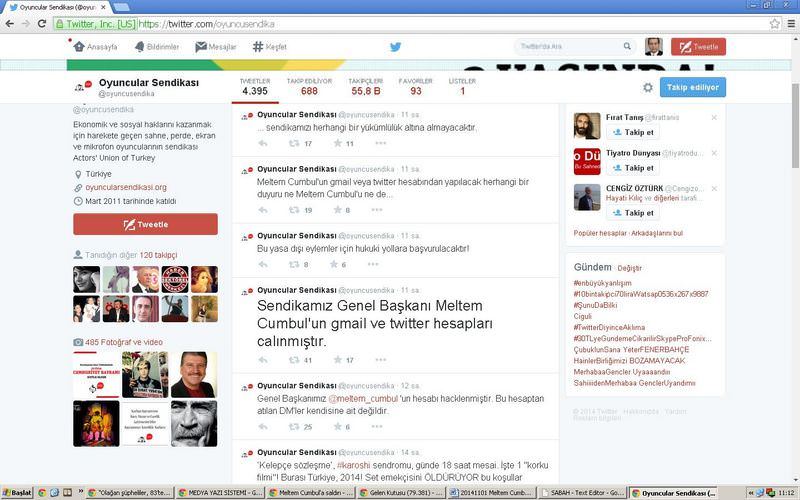Open more options on 'yükümlülük' tweet
800x500 pixels.
click(x=381, y=143)
